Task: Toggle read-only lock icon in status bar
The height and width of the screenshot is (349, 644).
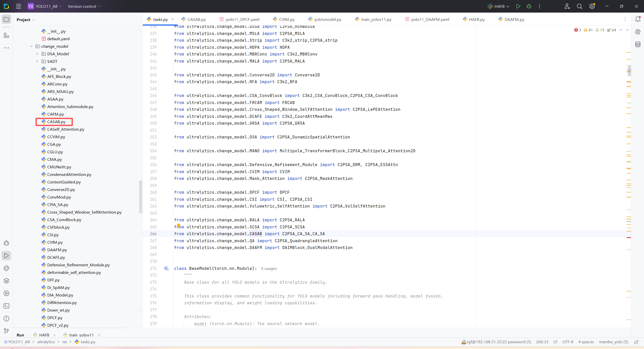Action: click(x=636, y=342)
